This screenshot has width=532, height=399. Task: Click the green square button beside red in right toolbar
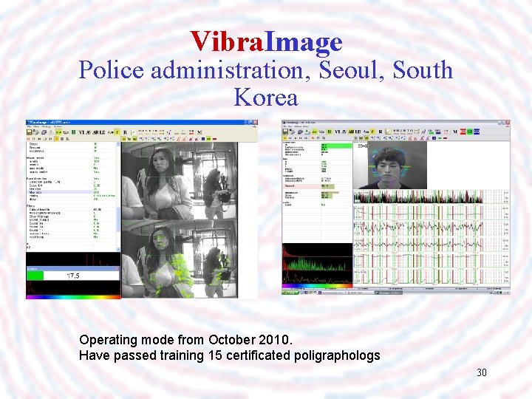(470, 132)
